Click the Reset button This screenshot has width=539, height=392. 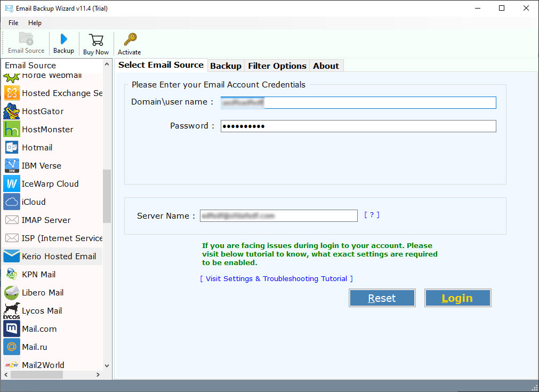click(382, 298)
